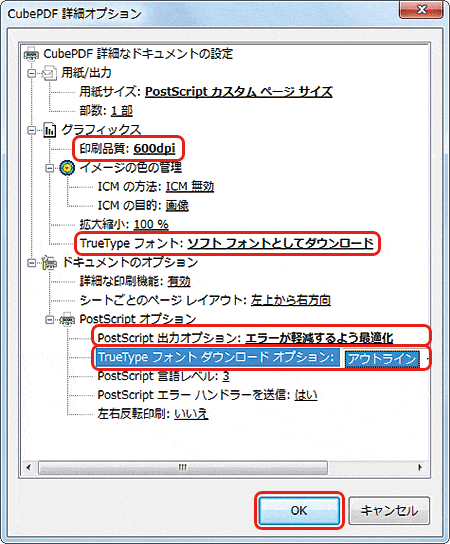This screenshot has width=450, height=544.
Task: Select ICM の目的: 画像 row
Action: (143, 206)
